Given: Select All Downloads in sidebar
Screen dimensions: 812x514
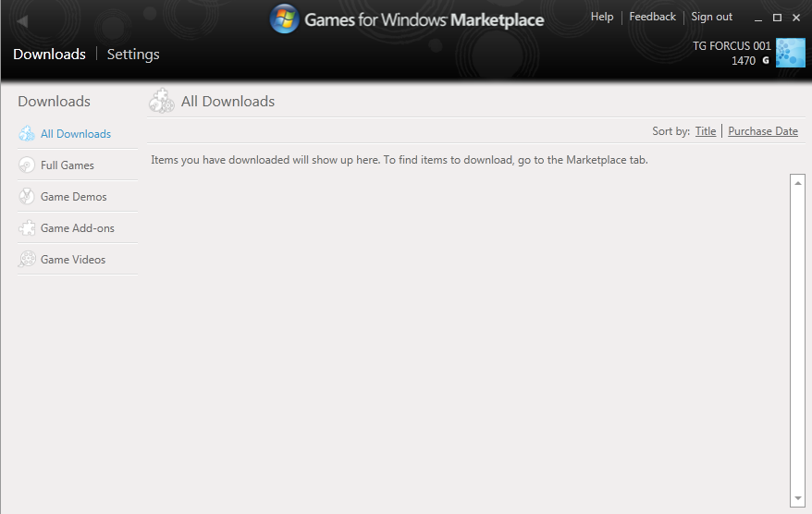Looking at the screenshot, I should [x=76, y=133].
